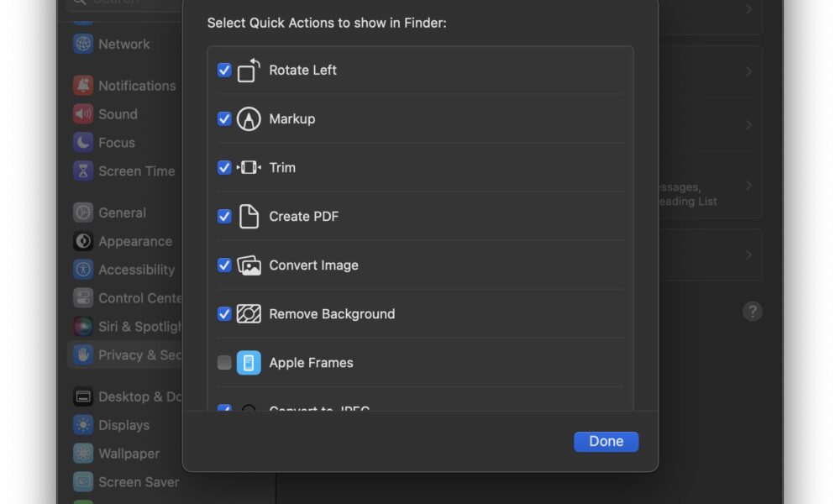Viewport: 840px width, 504px height.
Task: Click the Trim filmstrip icon
Action: click(x=249, y=168)
